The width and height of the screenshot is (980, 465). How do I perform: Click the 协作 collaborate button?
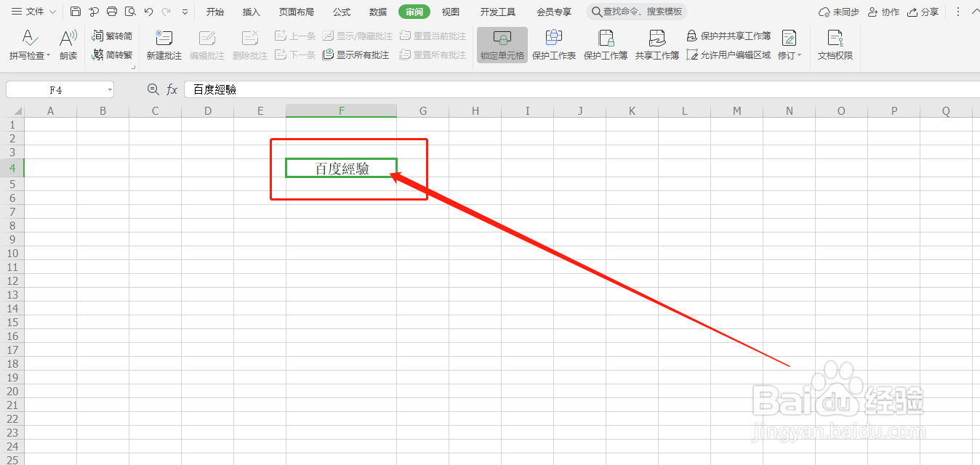click(883, 12)
